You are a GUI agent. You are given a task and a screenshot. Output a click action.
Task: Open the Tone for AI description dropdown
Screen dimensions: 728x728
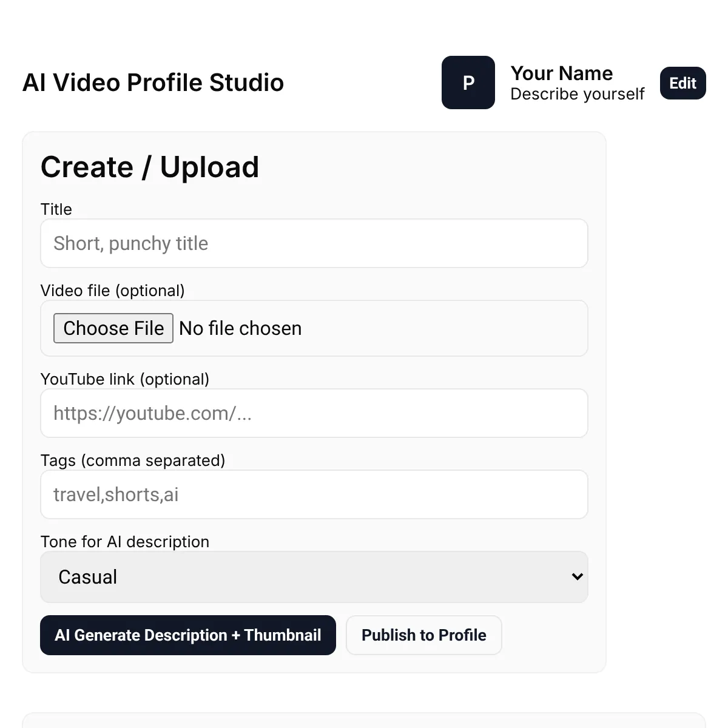(314, 577)
